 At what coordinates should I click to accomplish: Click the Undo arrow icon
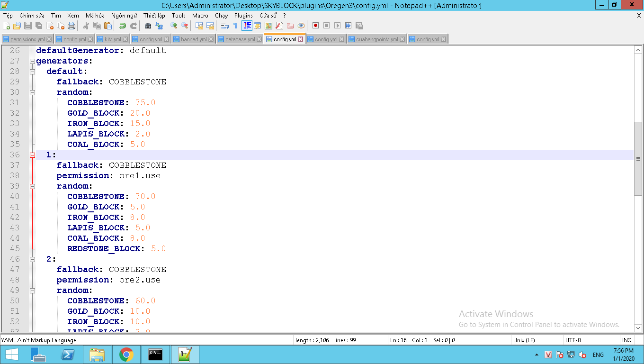pos(122,26)
